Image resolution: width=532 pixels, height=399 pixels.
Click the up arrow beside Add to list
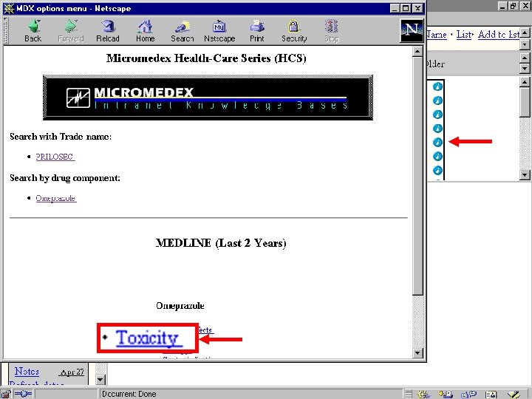click(x=525, y=33)
